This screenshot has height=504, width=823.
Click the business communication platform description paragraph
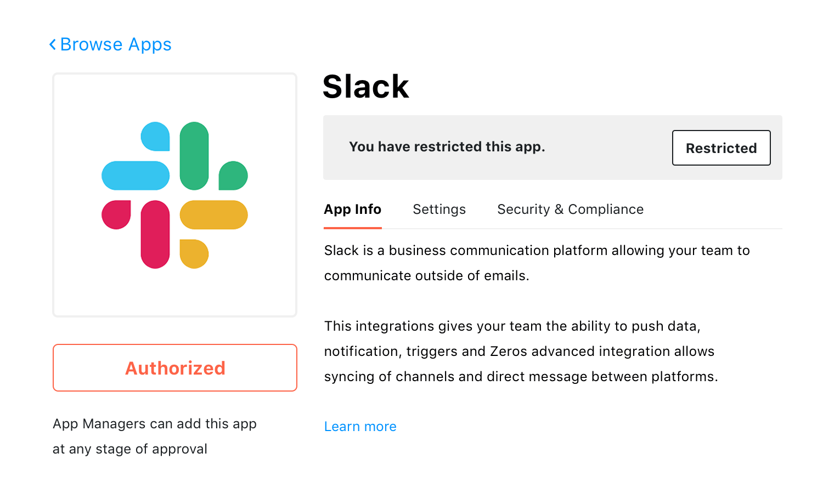[x=537, y=263]
